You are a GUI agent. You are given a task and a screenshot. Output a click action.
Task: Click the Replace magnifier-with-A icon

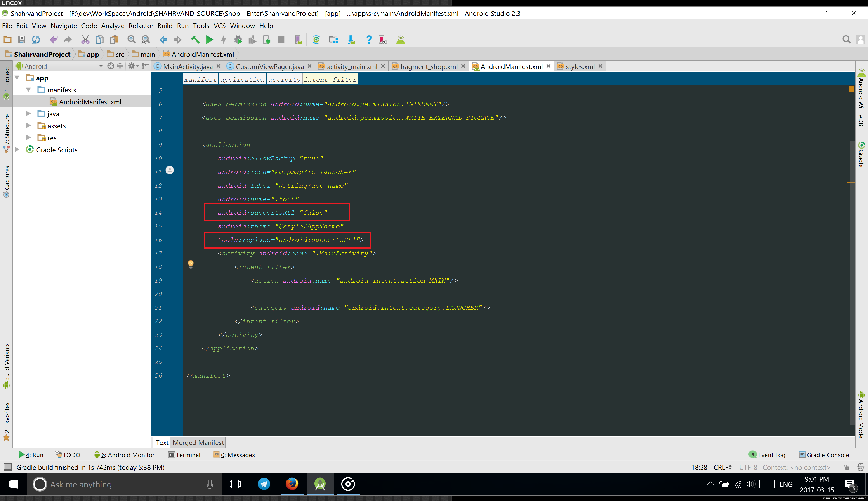[146, 40]
